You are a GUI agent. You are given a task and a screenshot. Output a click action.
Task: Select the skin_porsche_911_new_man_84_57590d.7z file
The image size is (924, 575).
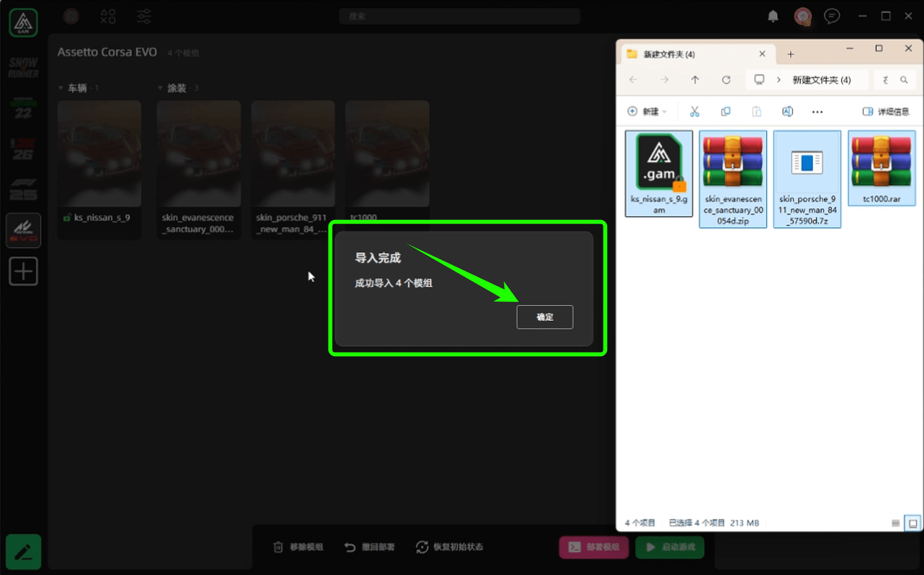click(807, 179)
